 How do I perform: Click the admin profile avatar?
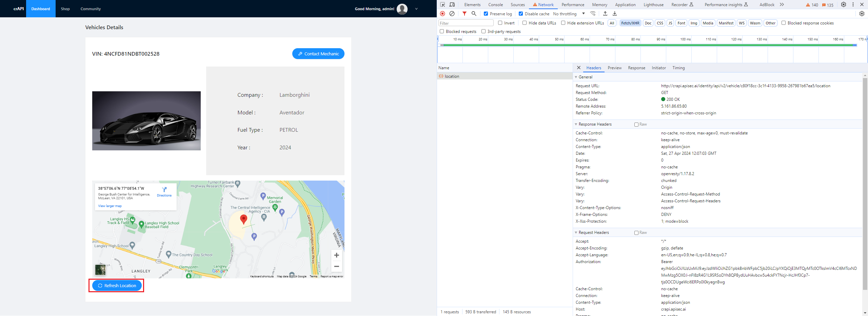point(402,9)
